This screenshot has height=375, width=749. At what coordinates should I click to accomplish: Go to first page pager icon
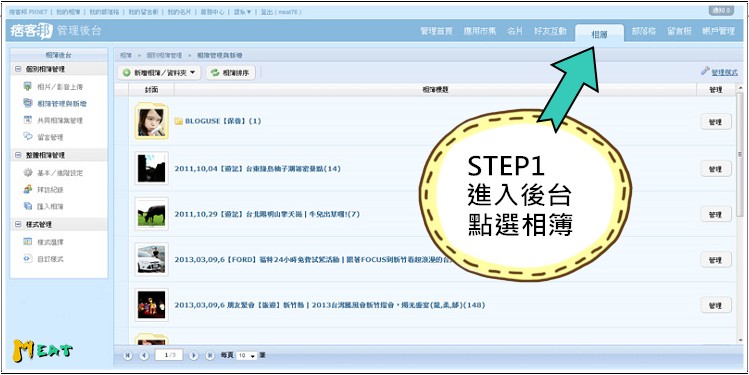(x=128, y=355)
